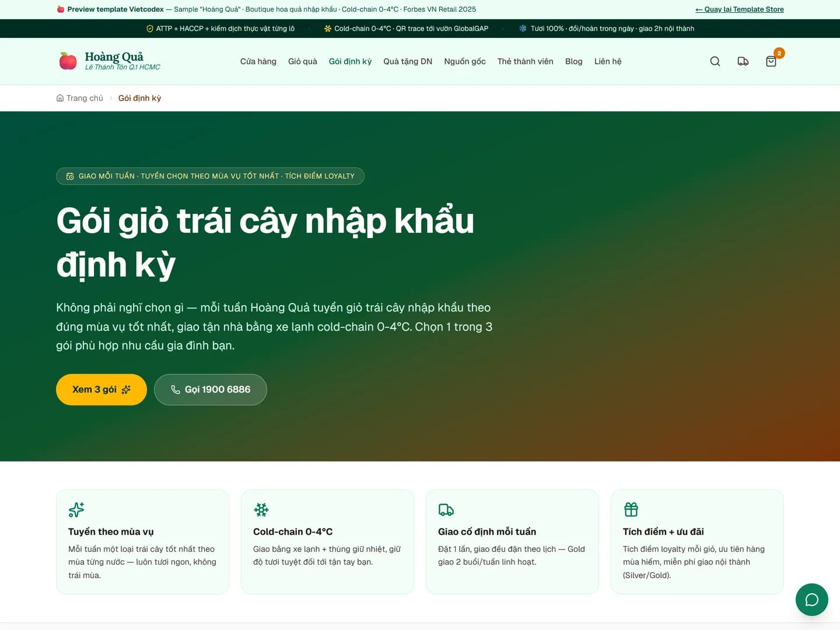
Task: Click the hero title Gói giỏ trái cây nhập khẩu
Action: [x=265, y=242]
